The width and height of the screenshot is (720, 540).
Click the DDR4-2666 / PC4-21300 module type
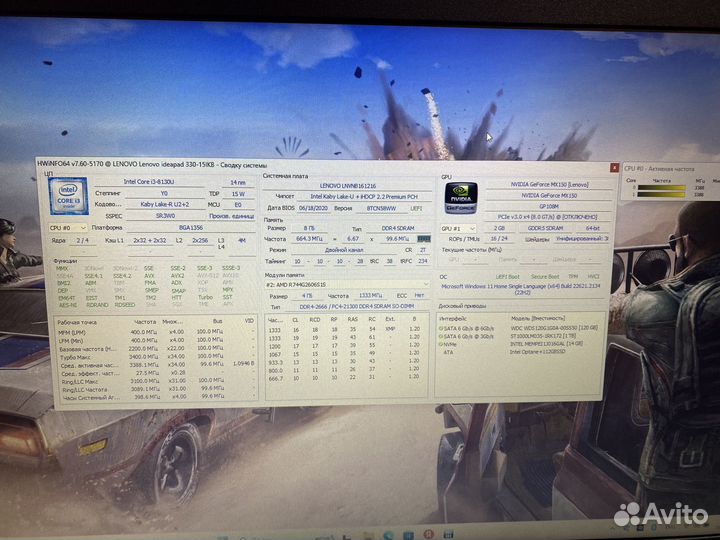tap(357, 306)
